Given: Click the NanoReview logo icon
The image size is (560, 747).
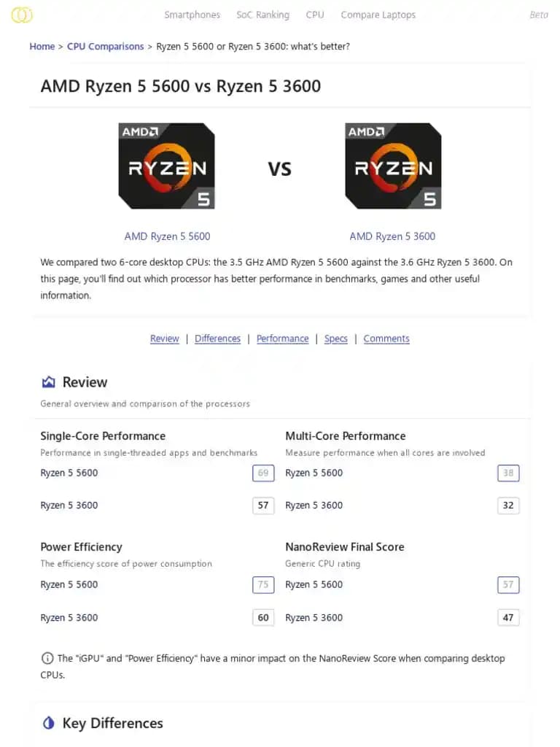Looking at the screenshot, I should (x=22, y=15).
